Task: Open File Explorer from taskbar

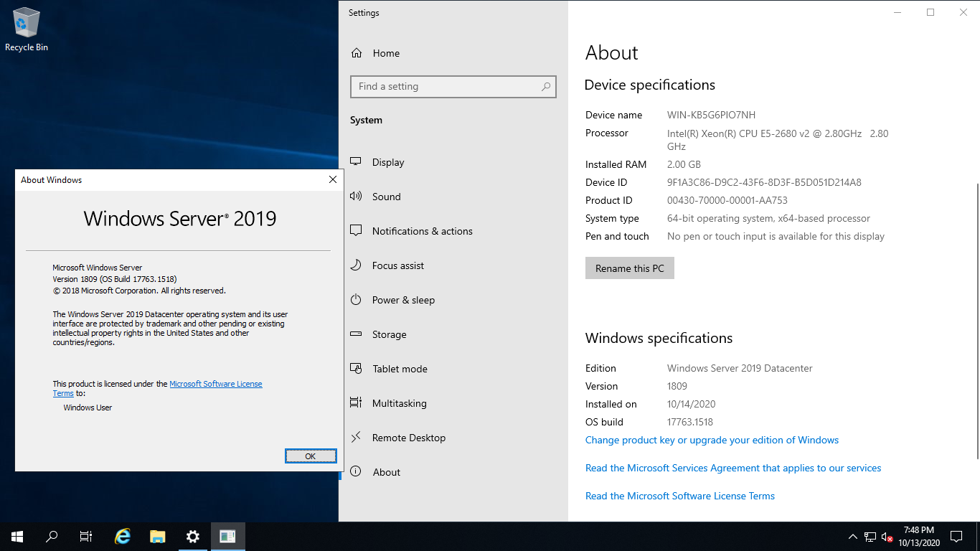Action: 158,537
